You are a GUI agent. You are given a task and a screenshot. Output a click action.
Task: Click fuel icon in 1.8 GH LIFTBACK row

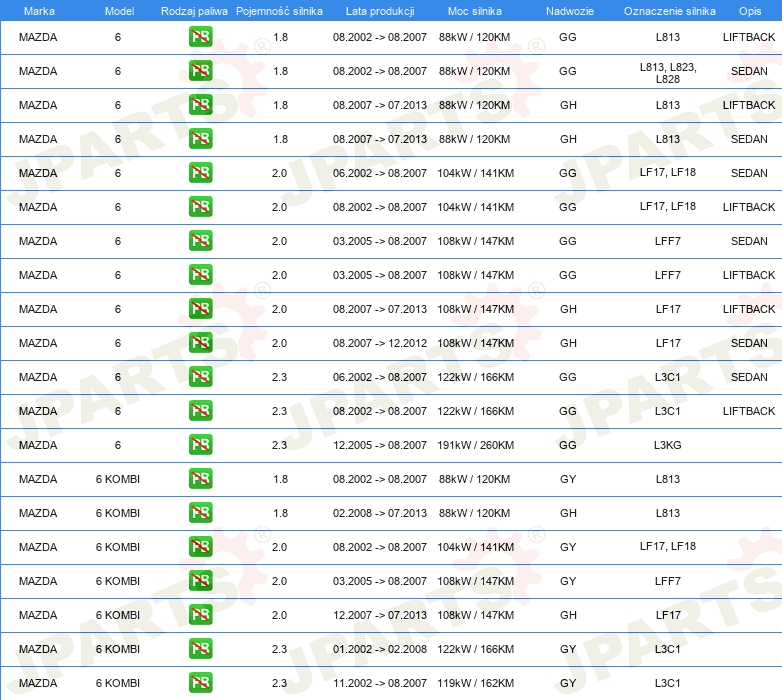click(200, 105)
